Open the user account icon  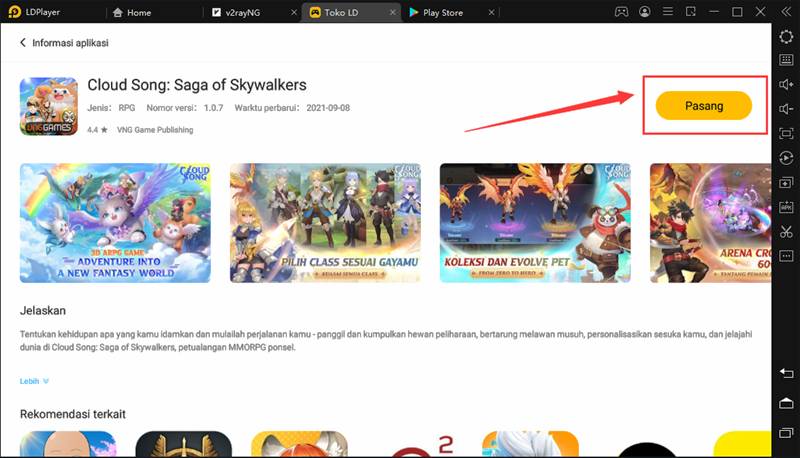[645, 11]
